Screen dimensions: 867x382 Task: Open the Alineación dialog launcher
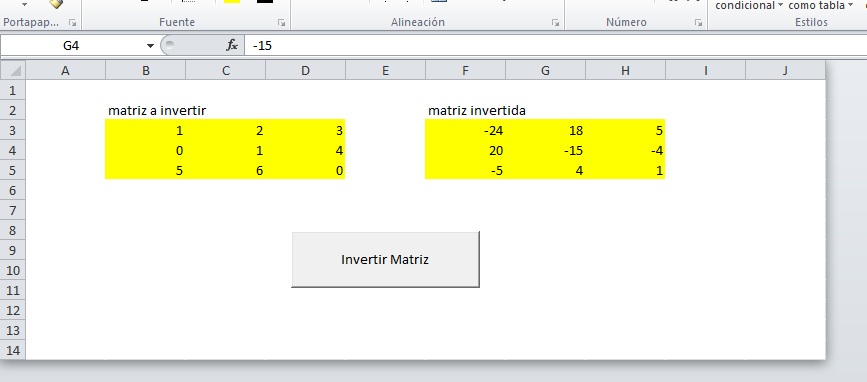pos(555,23)
